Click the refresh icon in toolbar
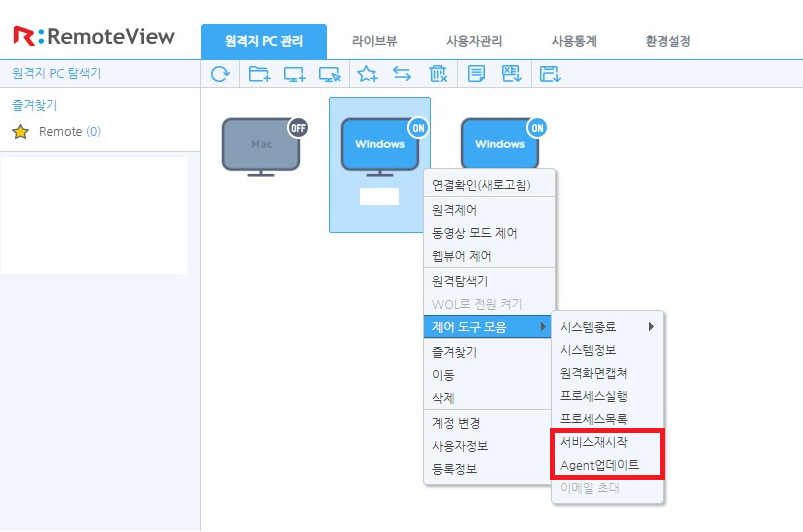The width and height of the screenshot is (803, 532). pyautogui.click(x=221, y=73)
